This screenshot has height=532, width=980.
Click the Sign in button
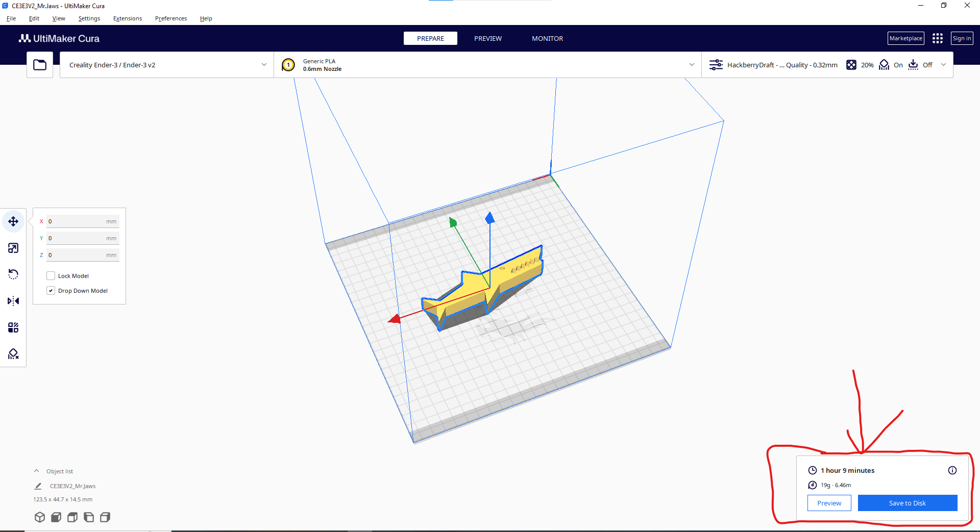click(962, 38)
